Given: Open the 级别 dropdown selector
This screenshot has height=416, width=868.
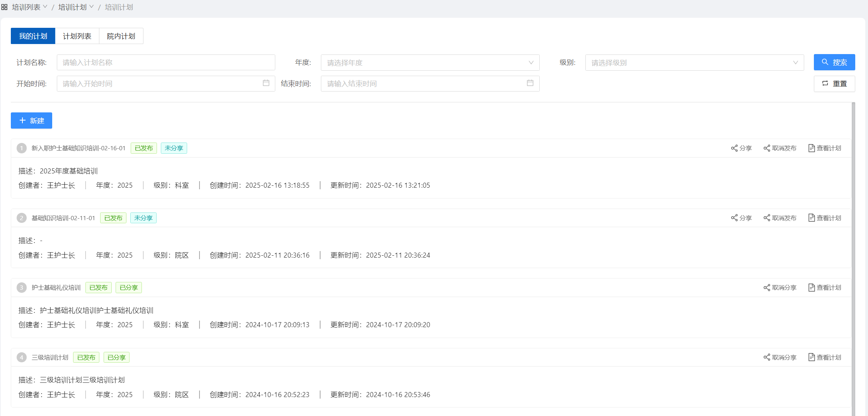Looking at the screenshot, I should (694, 63).
